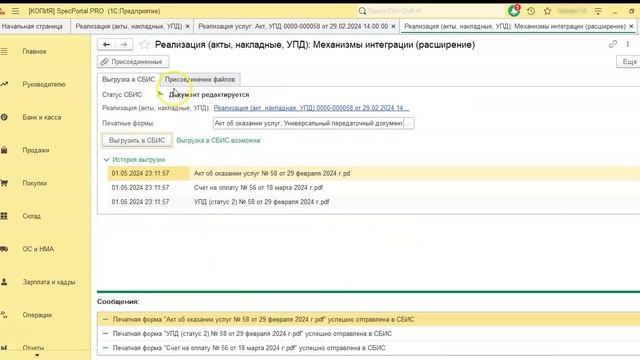Click the bag icon beside Продажи
This screenshot has height=360, width=640.
tap(4, 150)
